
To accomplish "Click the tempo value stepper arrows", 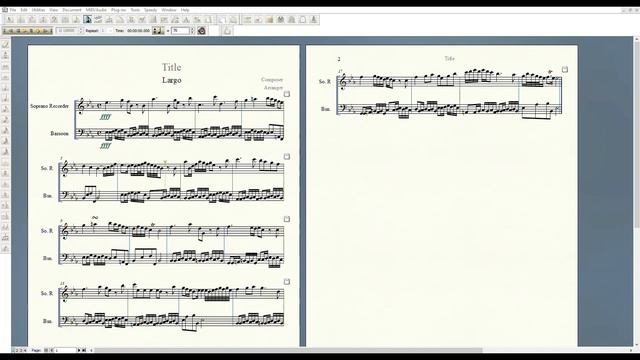I will pyautogui.click(x=192, y=31).
